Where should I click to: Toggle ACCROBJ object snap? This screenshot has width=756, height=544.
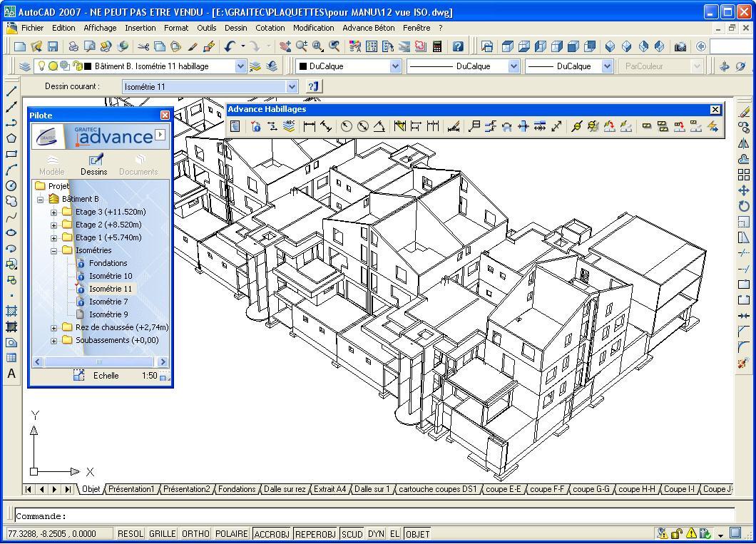(x=272, y=534)
